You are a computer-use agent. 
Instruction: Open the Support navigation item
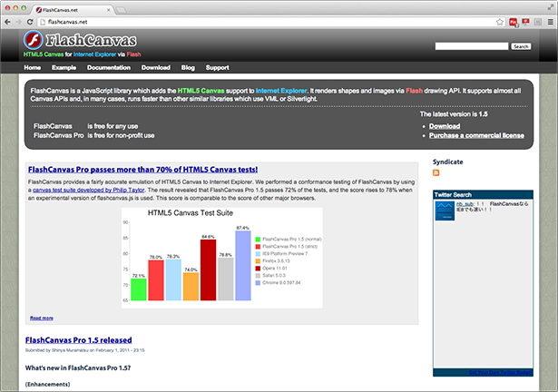218,68
